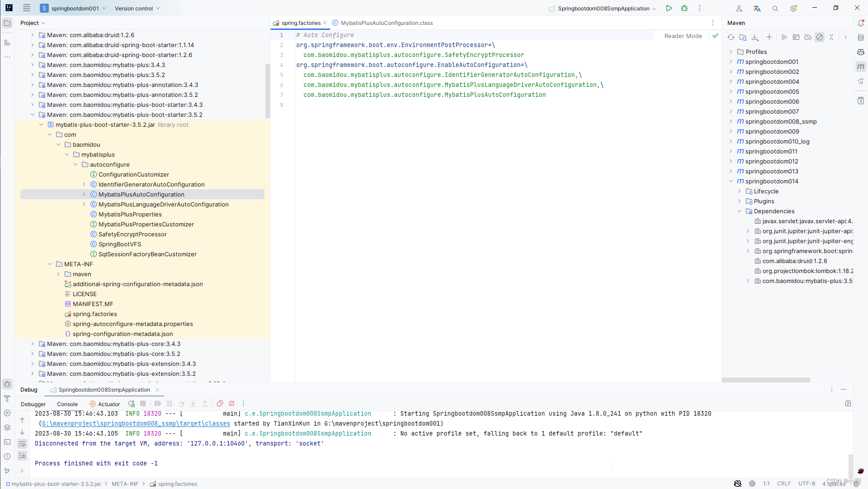This screenshot has height=489, width=868.
Task: Open IDE settings gear
Action: tap(793, 8)
